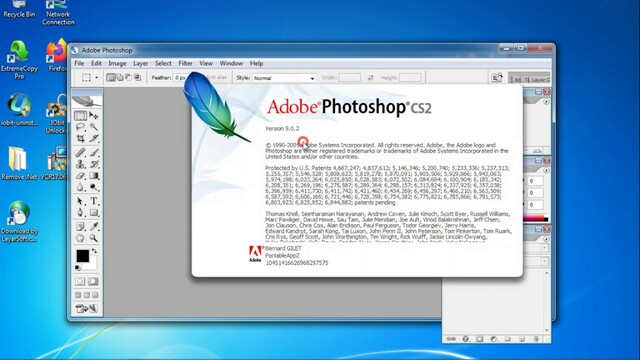
Task: Click Delete layer trash icon
Action: (536, 339)
